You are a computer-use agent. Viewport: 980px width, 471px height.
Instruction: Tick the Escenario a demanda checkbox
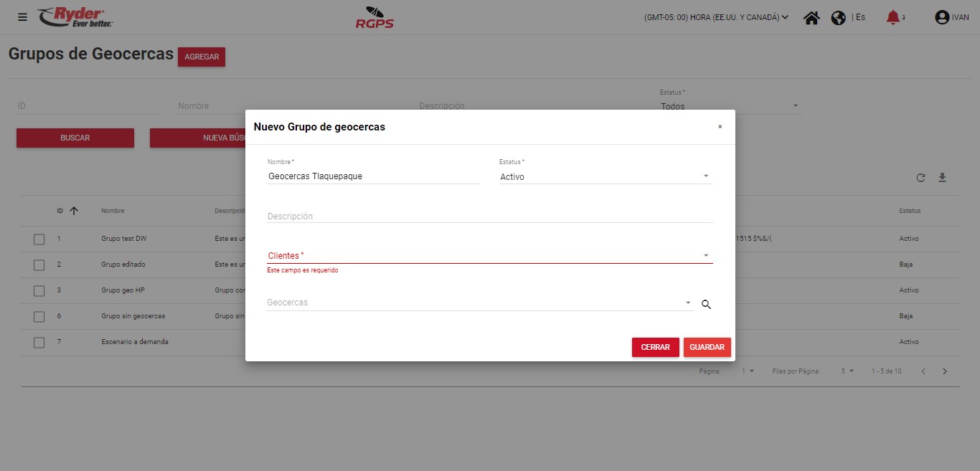point(39,343)
